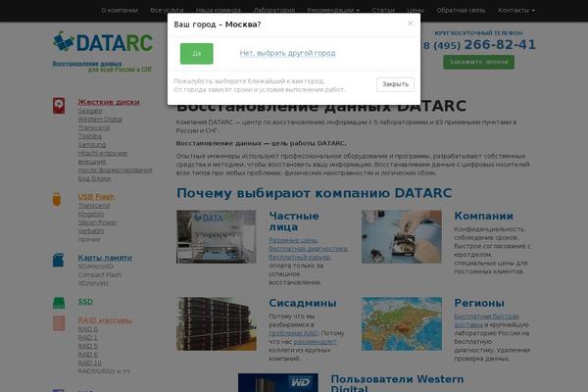This screenshot has height=392, width=588.
Task: Click the memory card icon
Action: [58, 260]
